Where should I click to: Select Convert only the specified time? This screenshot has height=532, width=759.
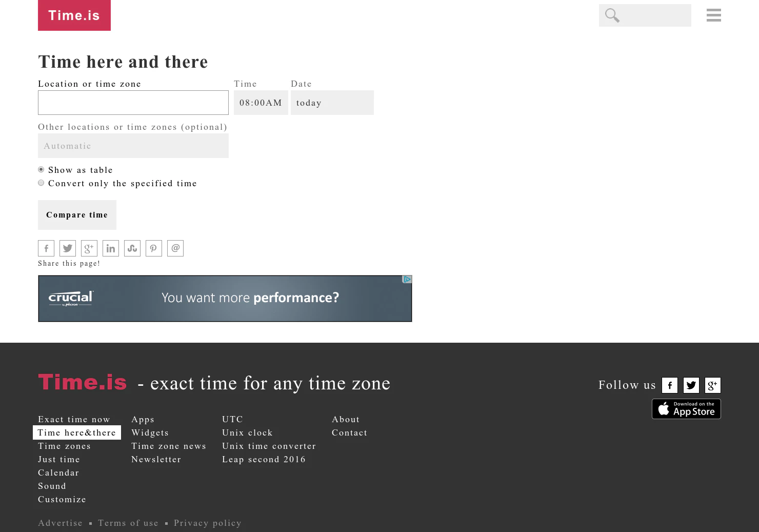[41, 183]
